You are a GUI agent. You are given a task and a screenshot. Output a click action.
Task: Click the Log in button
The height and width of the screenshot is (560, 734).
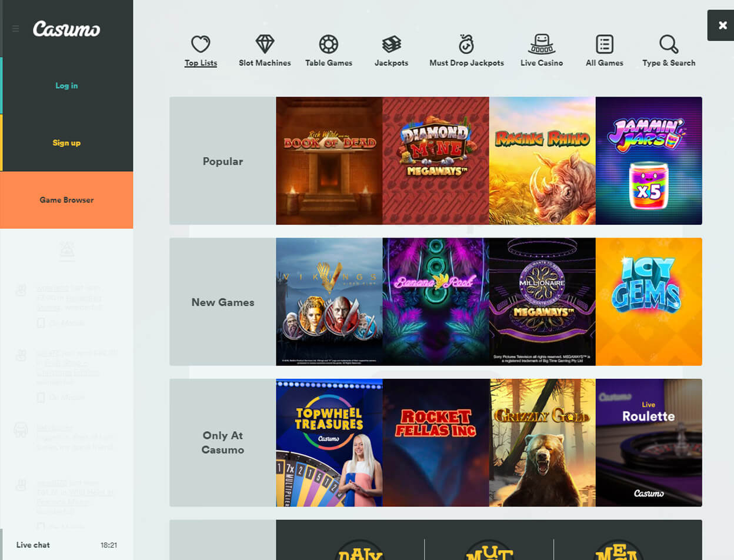66,85
